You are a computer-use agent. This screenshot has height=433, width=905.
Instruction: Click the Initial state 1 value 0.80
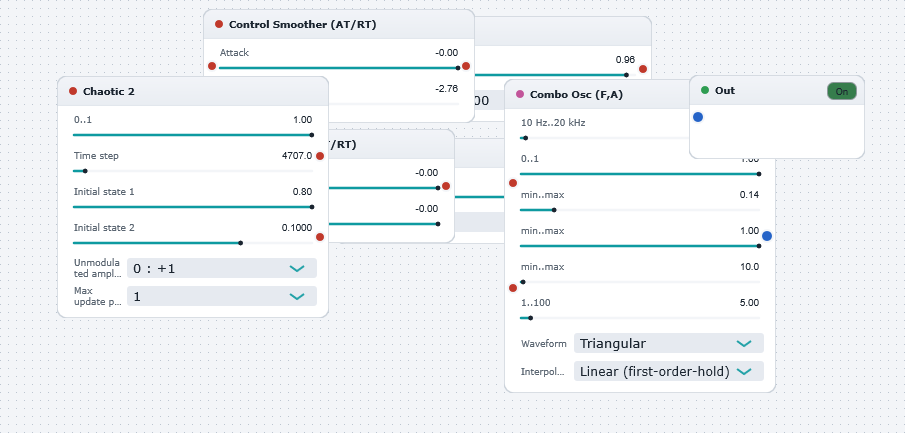click(302, 192)
